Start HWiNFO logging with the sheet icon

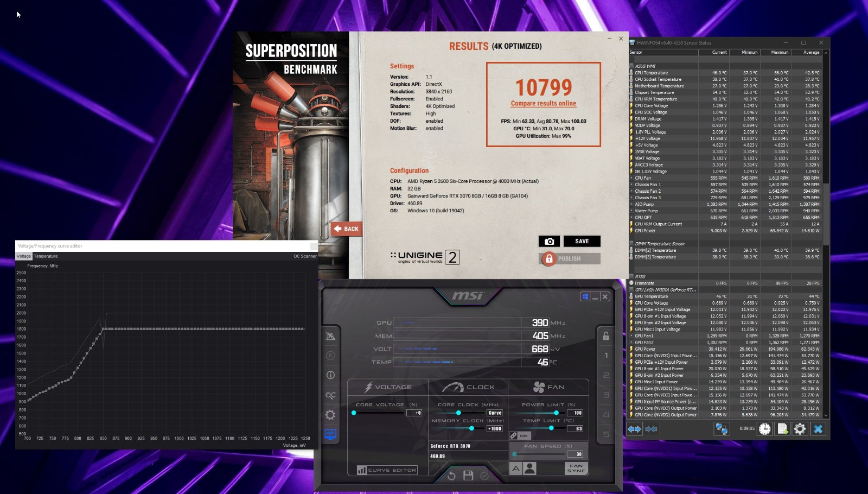pyautogui.click(x=782, y=429)
